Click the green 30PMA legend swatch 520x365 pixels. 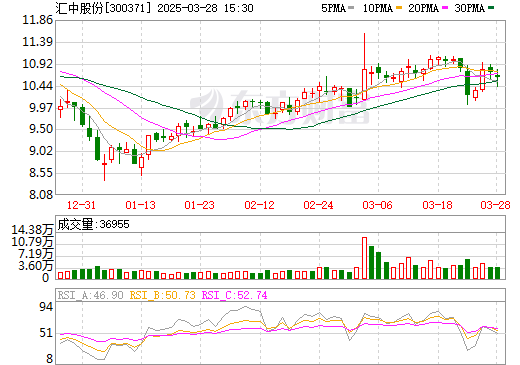click(x=491, y=8)
